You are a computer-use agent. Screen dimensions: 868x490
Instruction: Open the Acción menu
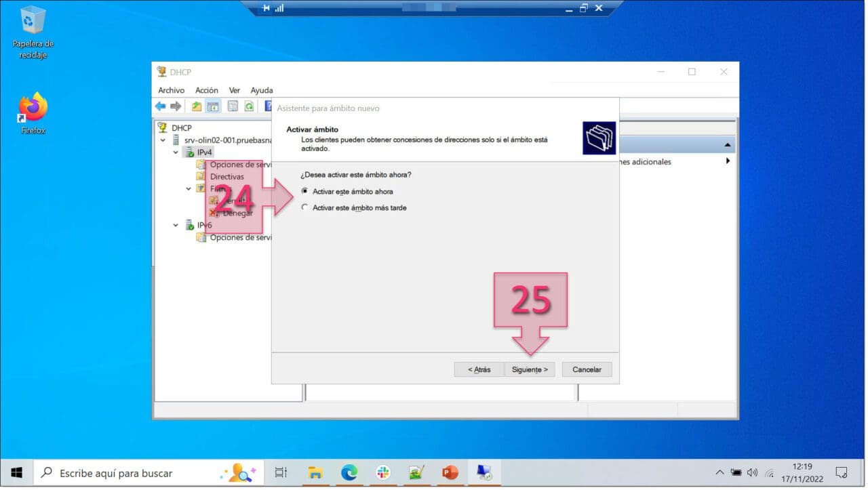(x=206, y=90)
